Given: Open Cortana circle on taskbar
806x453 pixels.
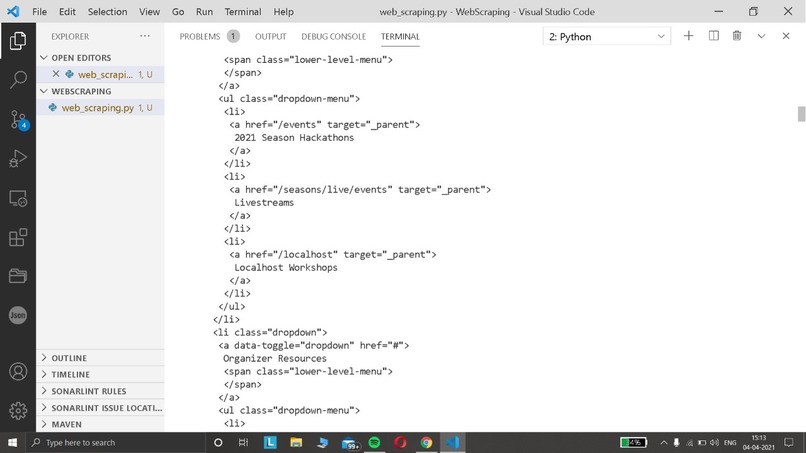Looking at the screenshot, I should click(218, 442).
